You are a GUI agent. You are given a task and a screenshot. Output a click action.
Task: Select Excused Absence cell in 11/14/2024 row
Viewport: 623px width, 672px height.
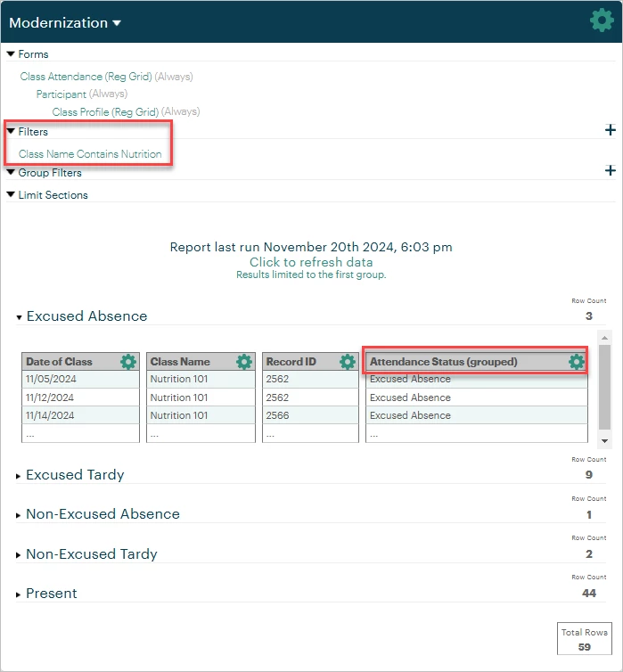(x=477, y=415)
